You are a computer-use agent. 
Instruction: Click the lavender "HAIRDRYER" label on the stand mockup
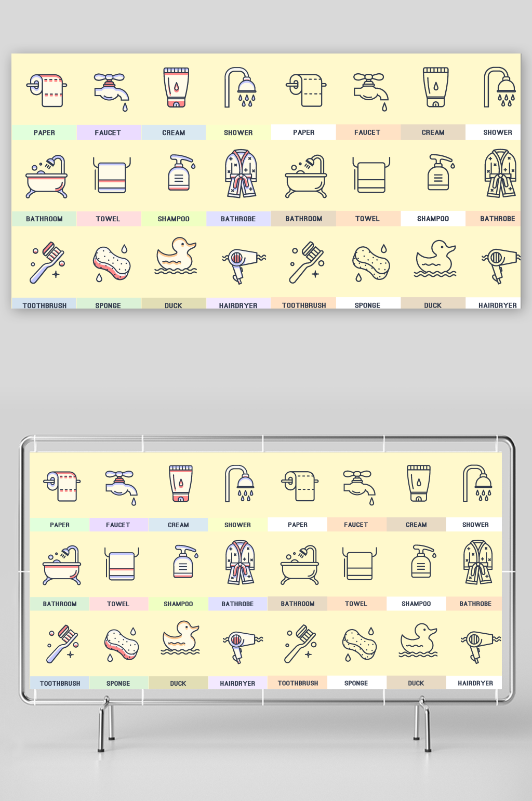tap(238, 683)
